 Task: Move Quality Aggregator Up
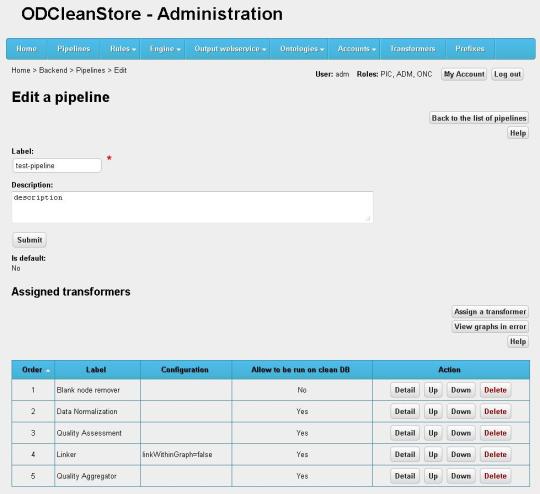(x=433, y=476)
